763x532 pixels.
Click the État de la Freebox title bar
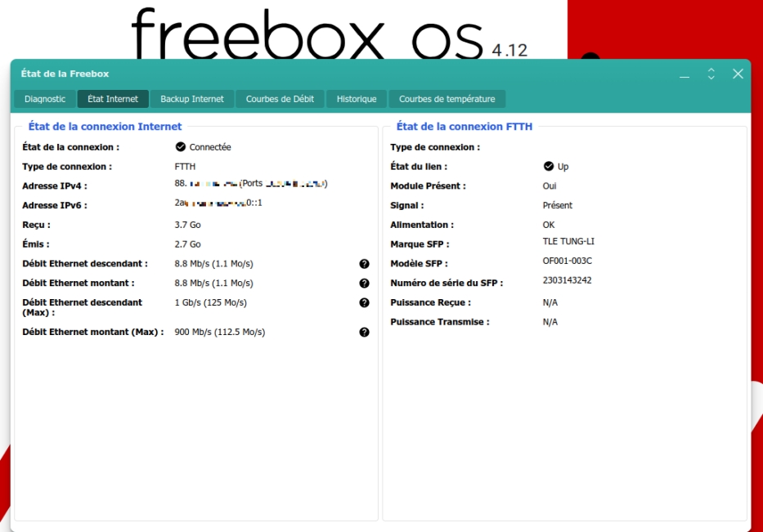pyautogui.click(x=341, y=74)
